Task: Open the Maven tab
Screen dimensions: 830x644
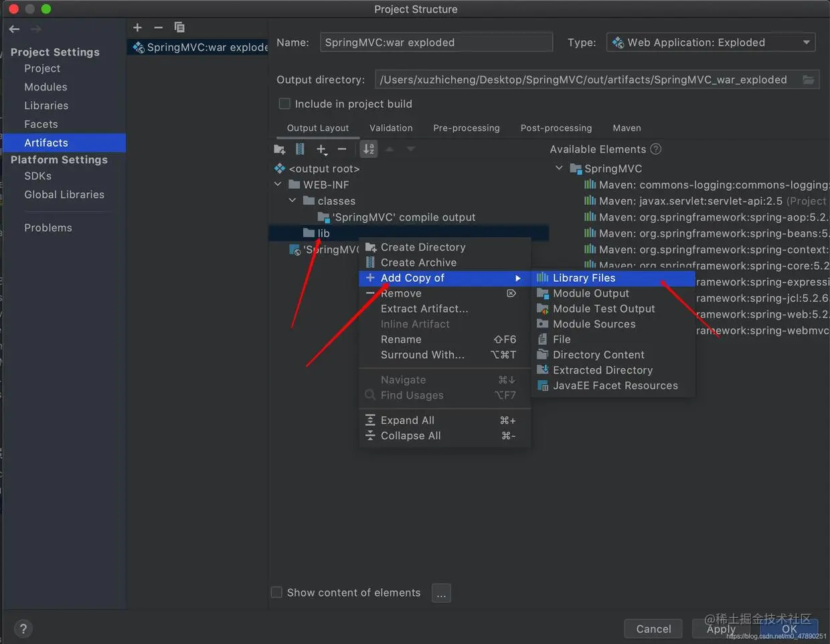Action: click(627, 128)
